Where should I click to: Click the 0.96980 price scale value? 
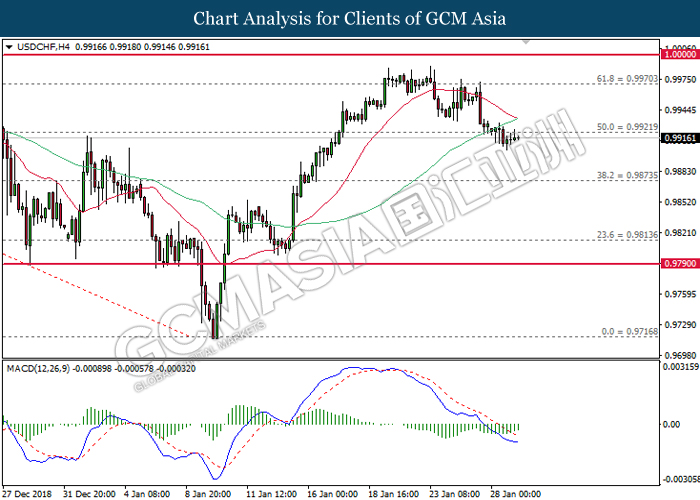(x=680, y=355)
